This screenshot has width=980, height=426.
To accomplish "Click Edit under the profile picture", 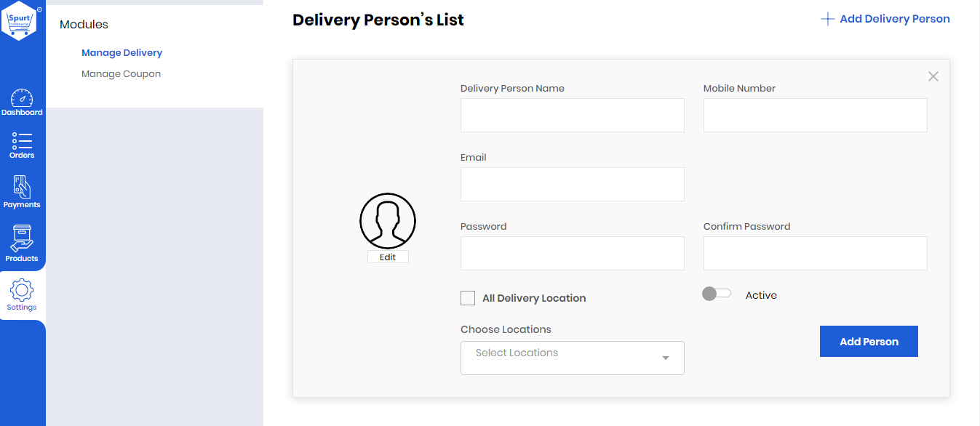I will pos(388,257).
